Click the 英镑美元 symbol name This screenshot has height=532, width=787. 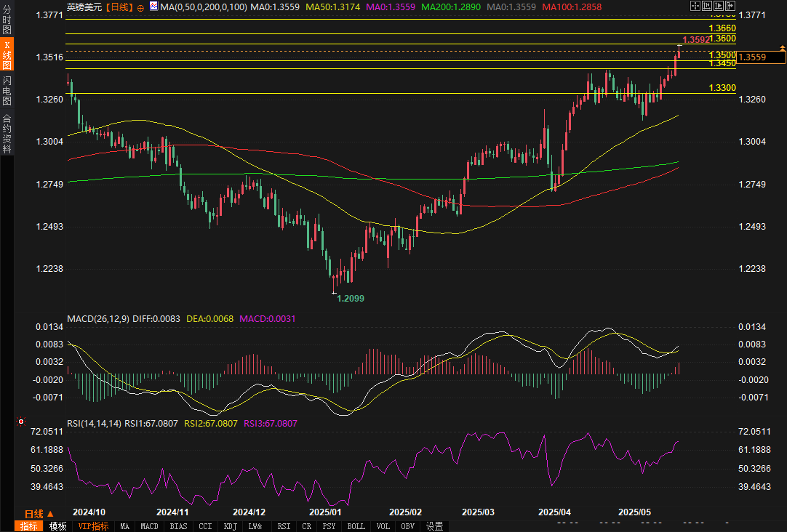(84, 7)
